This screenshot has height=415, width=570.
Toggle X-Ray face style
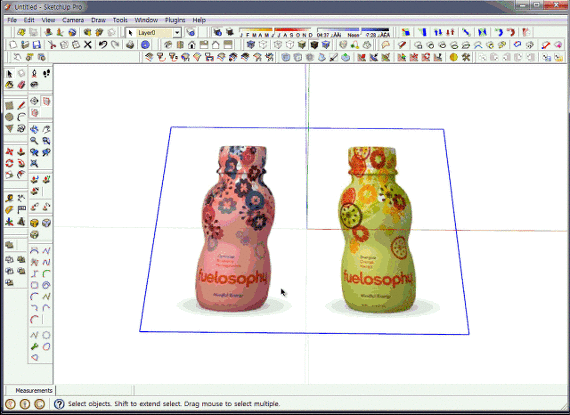[251, 45]
